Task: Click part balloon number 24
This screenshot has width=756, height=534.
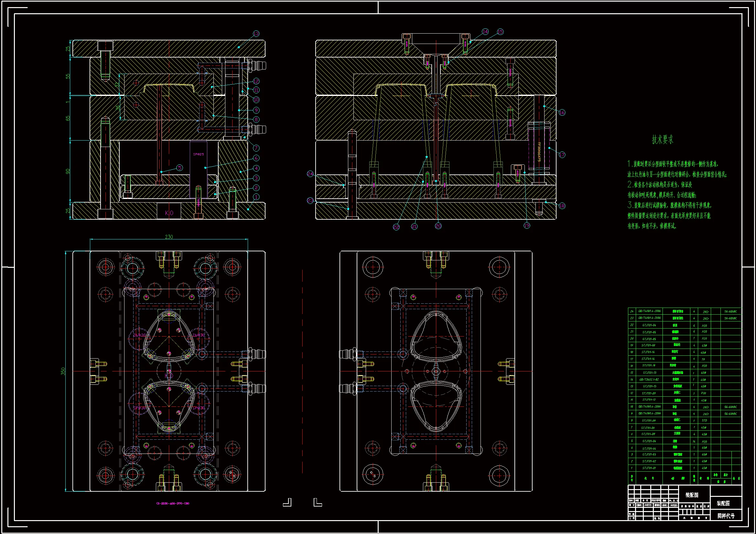Action: coord(310,174)
